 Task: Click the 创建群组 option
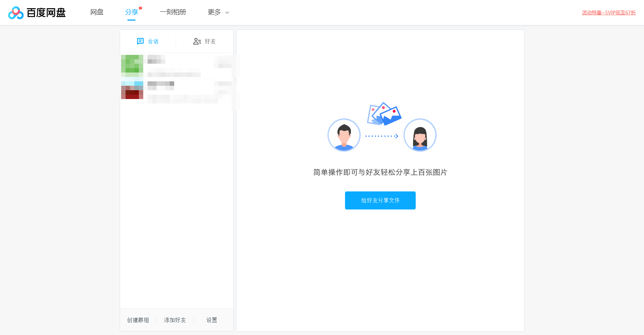[137, 320]
